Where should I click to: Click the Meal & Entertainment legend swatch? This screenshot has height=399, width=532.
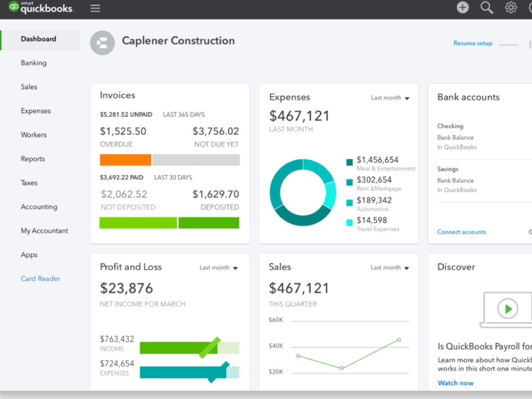tap(349, 162)
